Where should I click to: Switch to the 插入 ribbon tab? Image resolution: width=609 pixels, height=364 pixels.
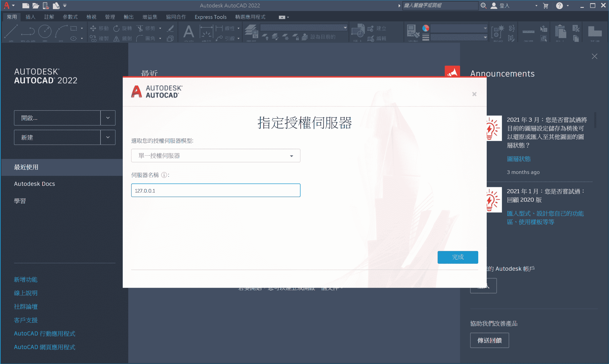pos(30,17)
